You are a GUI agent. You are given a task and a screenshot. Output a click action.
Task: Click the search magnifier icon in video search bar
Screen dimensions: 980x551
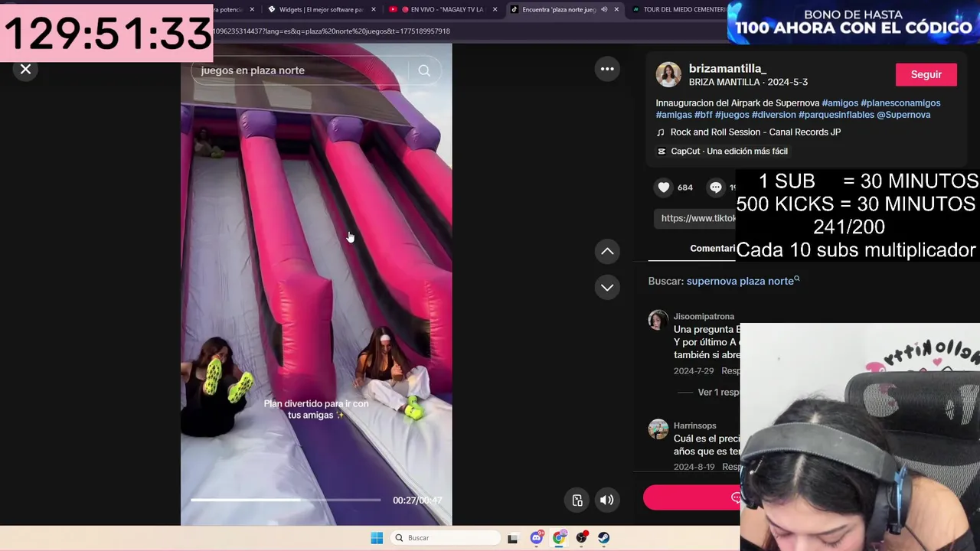424,70
